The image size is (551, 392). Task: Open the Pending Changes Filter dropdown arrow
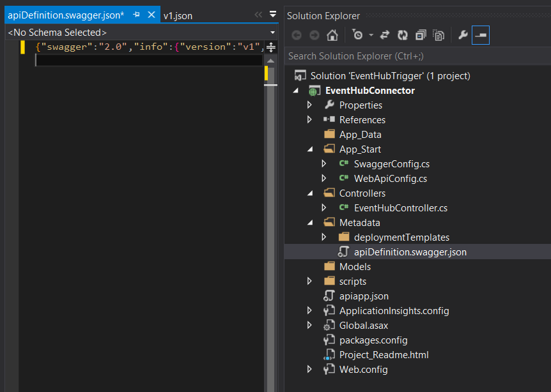(371, 36)
